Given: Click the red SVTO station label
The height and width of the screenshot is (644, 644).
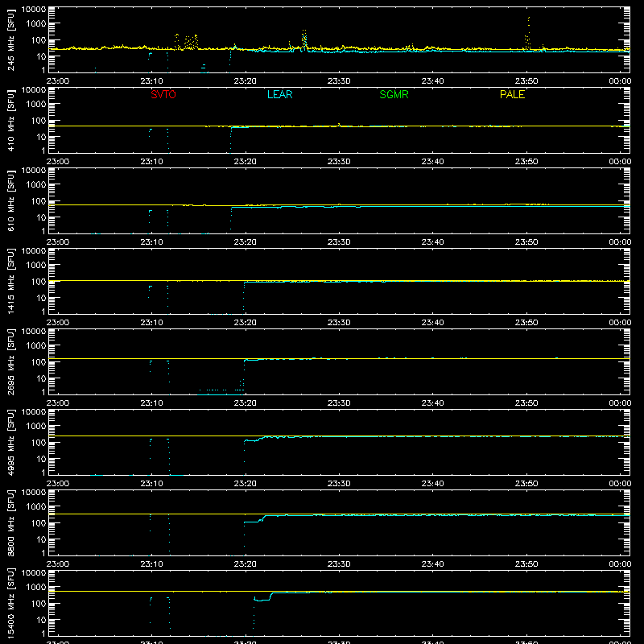Looking at the screenshot, I should coord(163,94).
